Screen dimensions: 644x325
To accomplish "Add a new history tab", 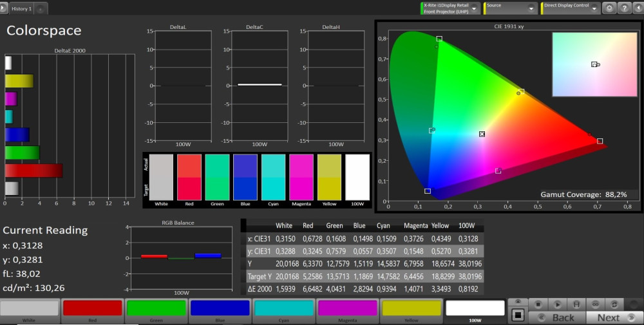I will click(x=40, y=9).
